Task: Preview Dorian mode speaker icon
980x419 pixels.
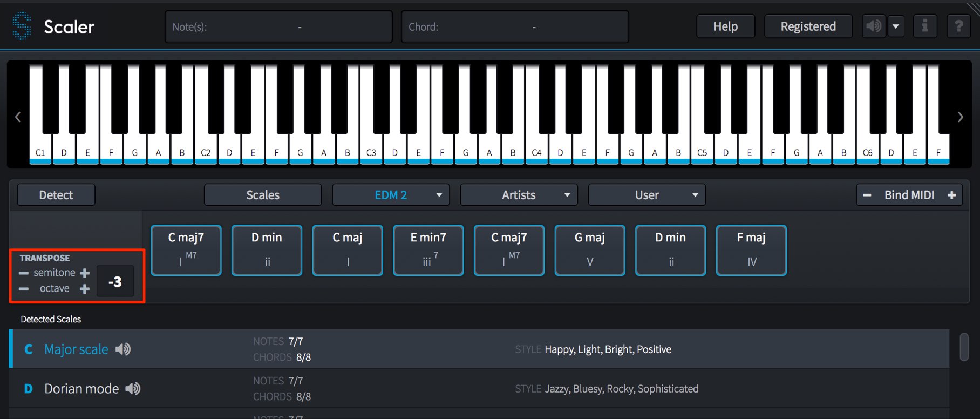Action: click(x=133, y=389)
